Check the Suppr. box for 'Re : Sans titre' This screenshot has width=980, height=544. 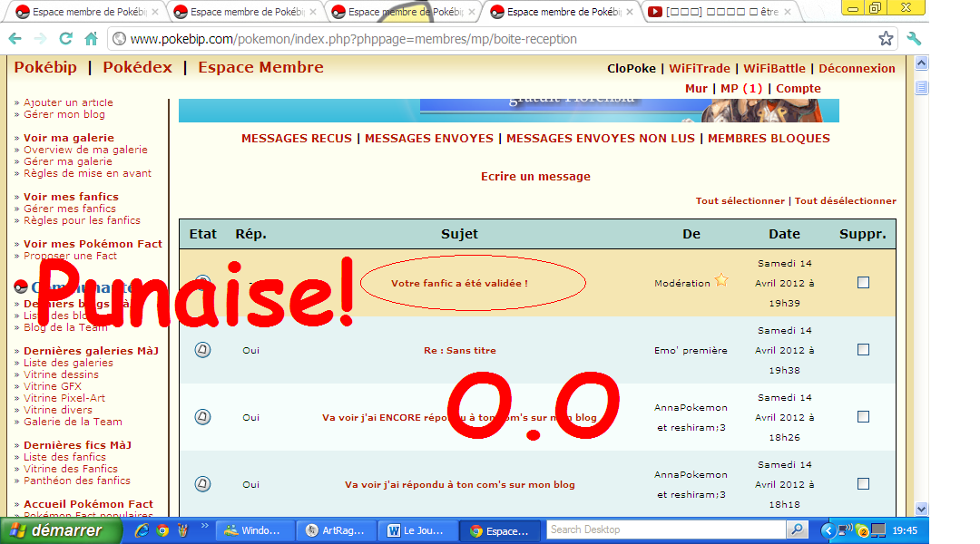(863, 350)
